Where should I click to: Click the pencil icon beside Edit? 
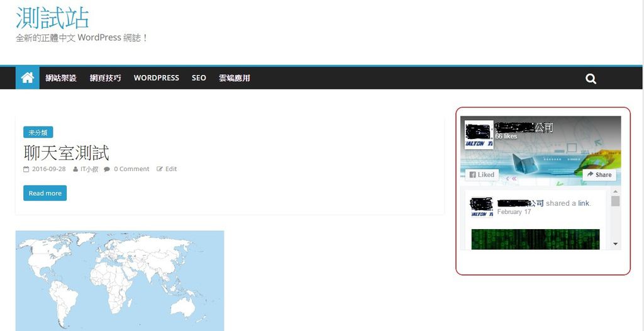[160, 169]
